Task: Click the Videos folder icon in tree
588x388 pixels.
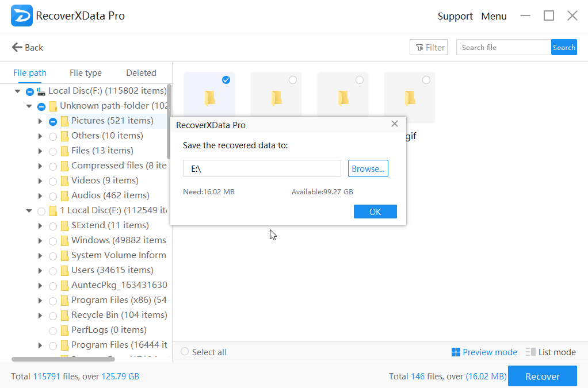Action: point(64,181)
